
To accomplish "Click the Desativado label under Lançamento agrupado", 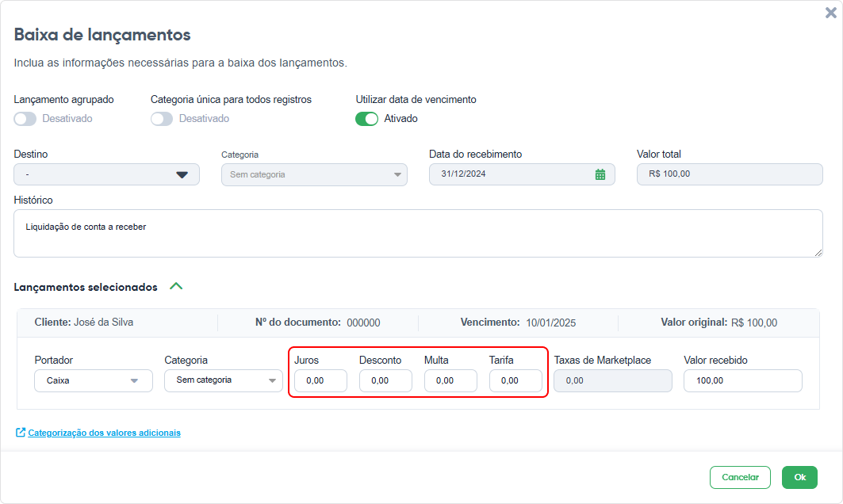I will click(67, 119).
